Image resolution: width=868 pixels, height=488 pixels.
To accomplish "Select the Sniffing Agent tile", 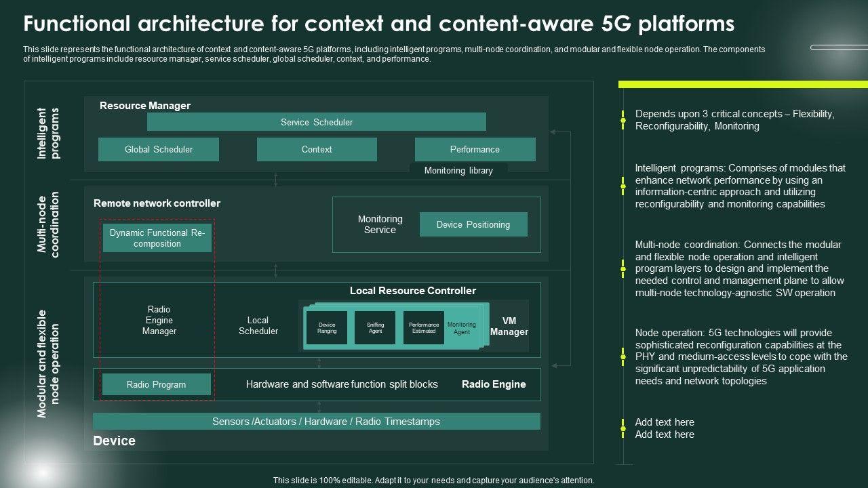I will [x=375, y=328].
